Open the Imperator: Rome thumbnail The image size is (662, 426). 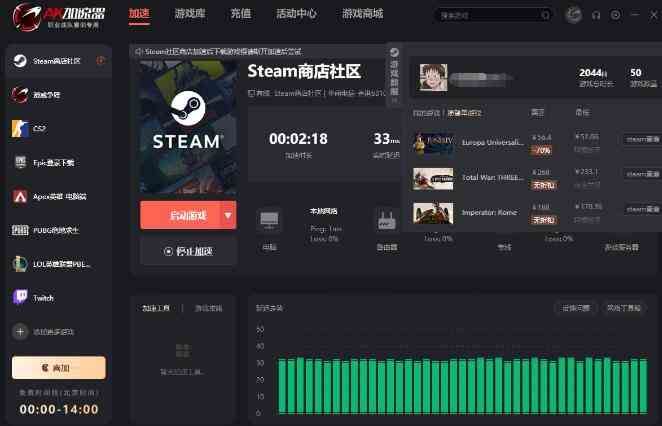[x=433, y=214]
